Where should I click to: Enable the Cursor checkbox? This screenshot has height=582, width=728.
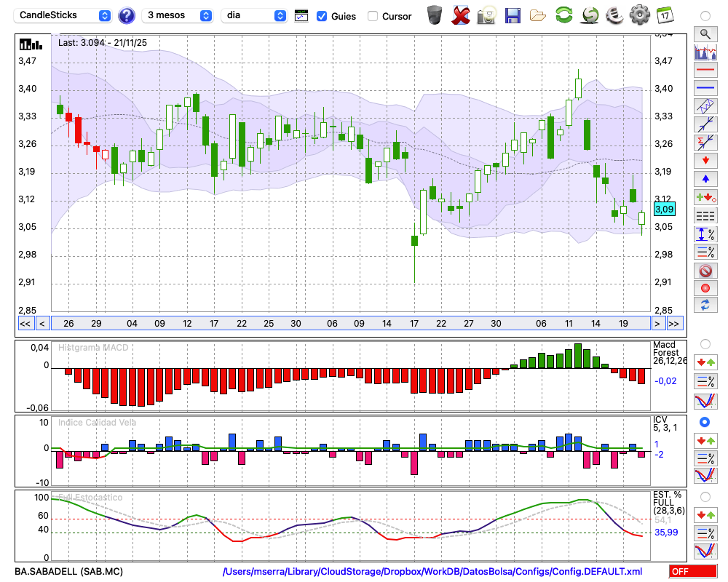click(x=373, y=15)
